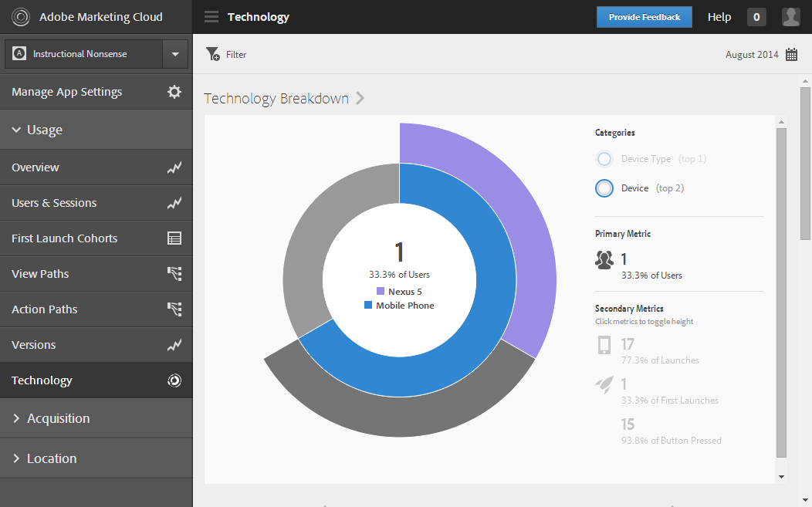Screen dimensions: 812x507
Task: Click the Provide Feedback button
Action: [x=645, y=17]
